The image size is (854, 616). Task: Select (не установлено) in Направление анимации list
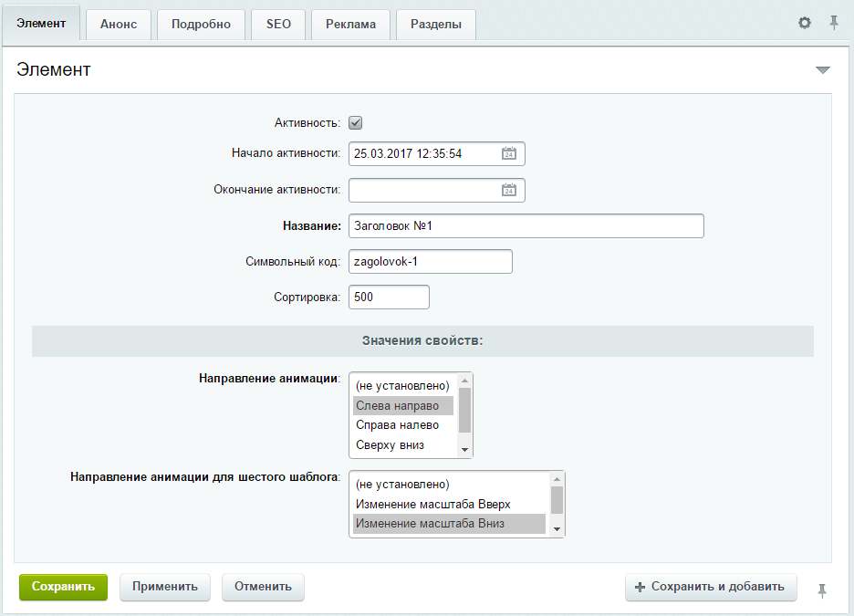(x=403, y=386)
